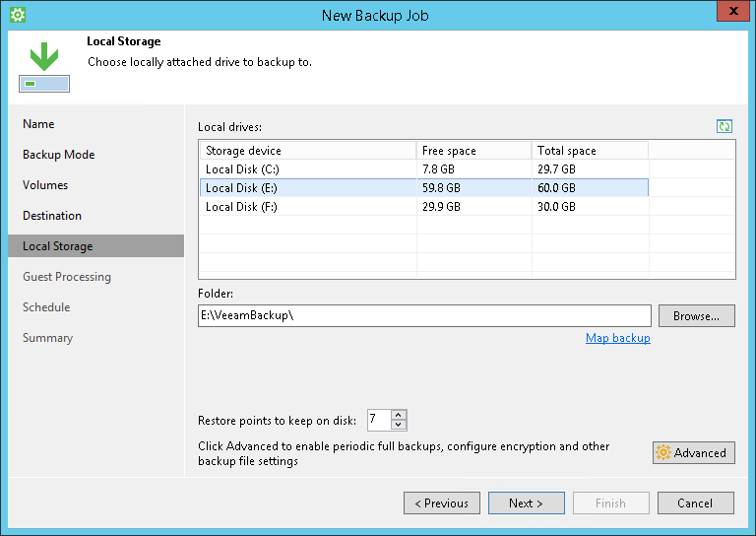Sort by Total space column header
Image resolution: width=756 pixels, height=536 pixels.
(x=589, y=151)
